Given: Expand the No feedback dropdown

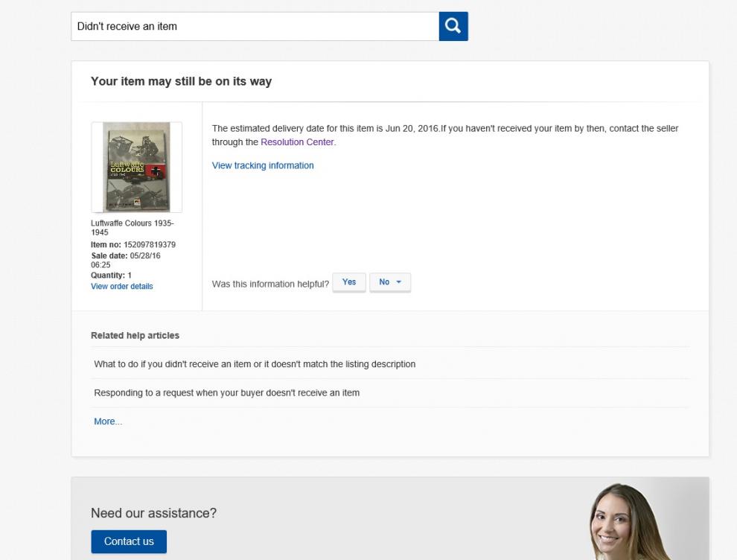Looking at the screenshot, I should coord(390,282).
